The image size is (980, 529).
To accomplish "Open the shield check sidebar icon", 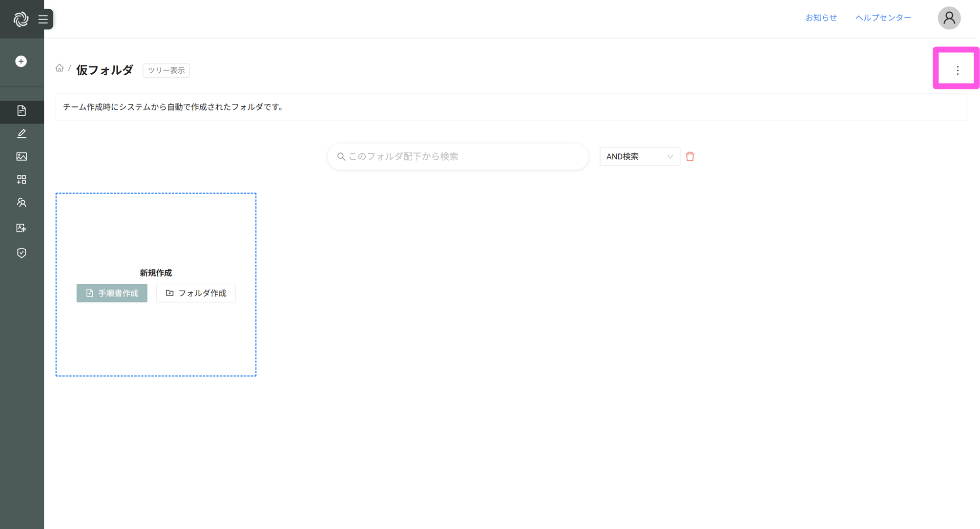I will click(21, 253).
